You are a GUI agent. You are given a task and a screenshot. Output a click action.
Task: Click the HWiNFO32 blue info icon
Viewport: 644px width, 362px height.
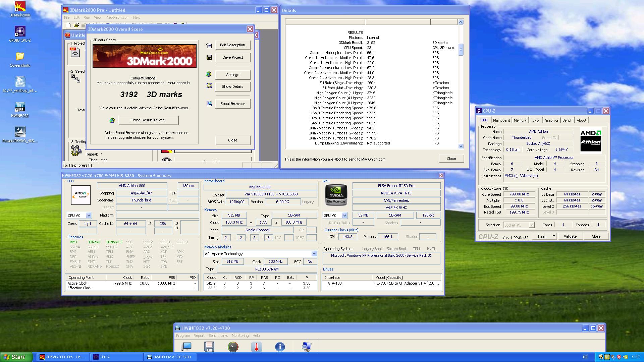280,347
